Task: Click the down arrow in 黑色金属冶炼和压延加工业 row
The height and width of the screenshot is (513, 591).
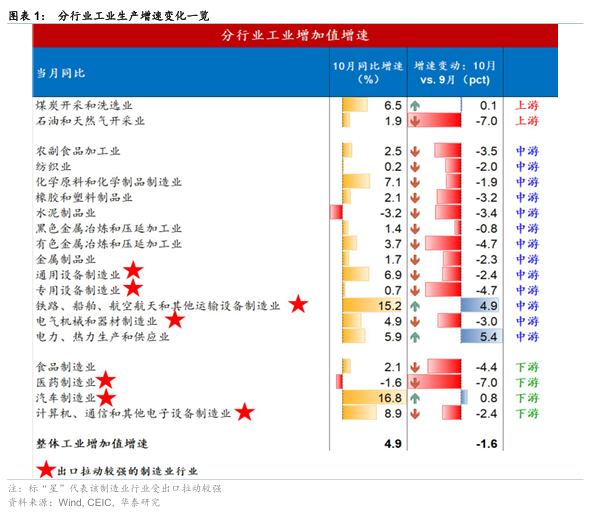Action: click(x=415, y=229)
